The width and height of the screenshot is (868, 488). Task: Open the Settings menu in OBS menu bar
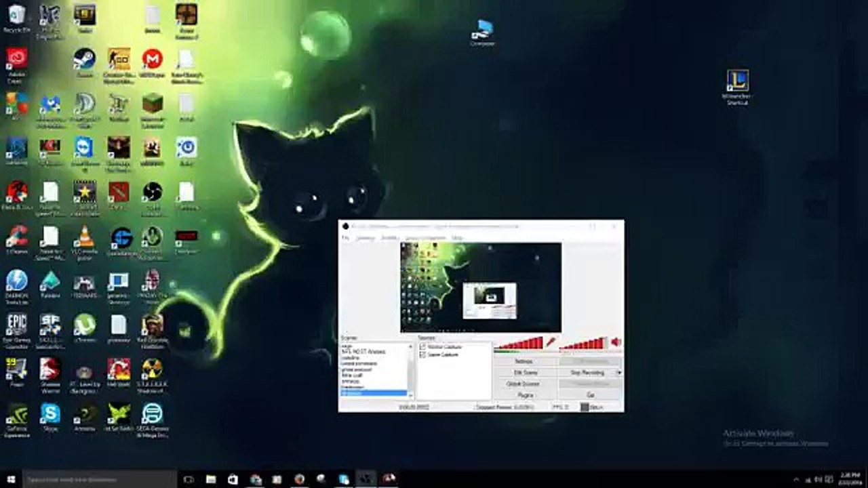(x=365, y=238)
